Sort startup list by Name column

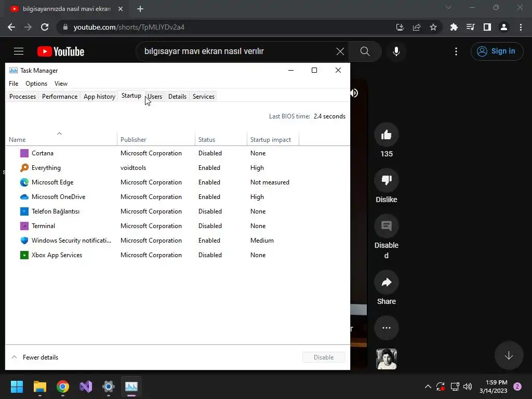point(61,139)
